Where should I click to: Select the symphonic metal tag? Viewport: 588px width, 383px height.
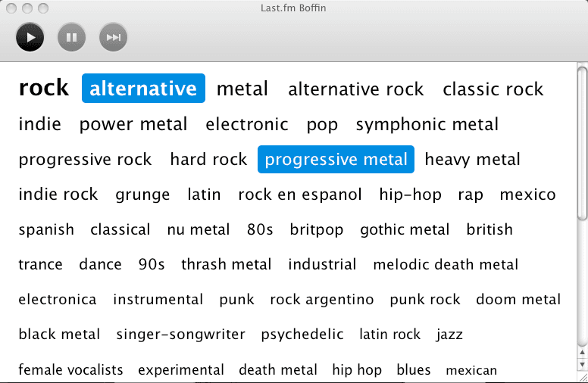427,124
